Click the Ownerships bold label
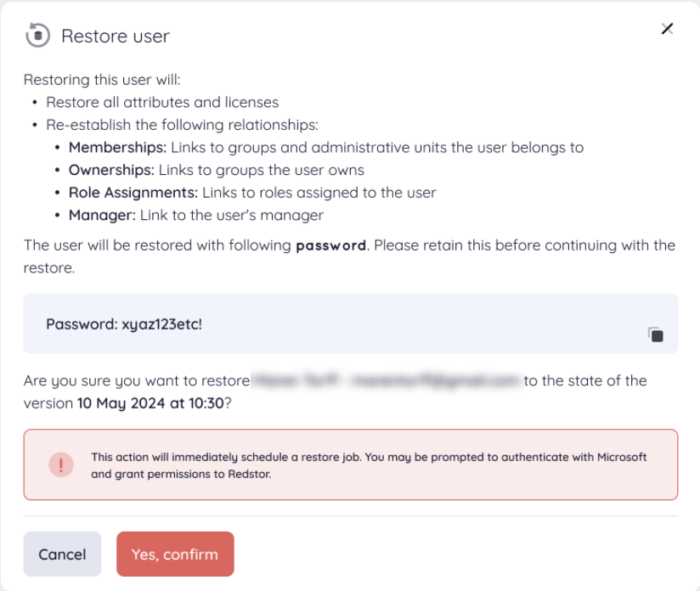 pyautogui.click(x=111, y=170)
